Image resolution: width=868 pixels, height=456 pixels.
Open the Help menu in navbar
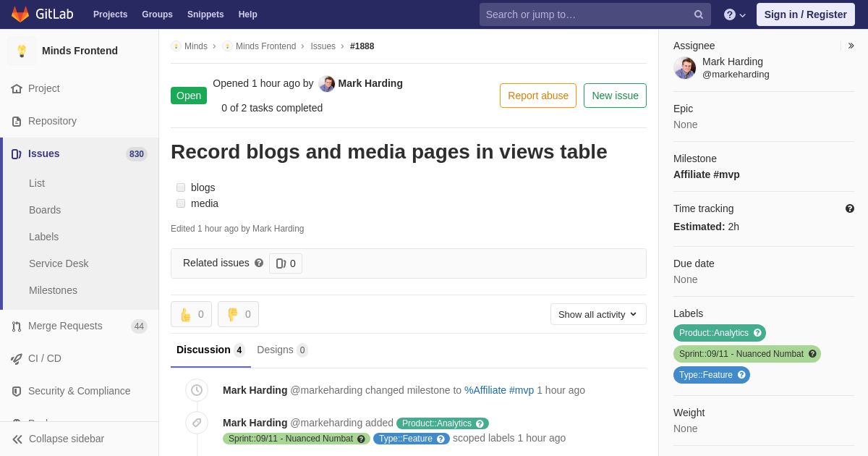tap(248, 14)
